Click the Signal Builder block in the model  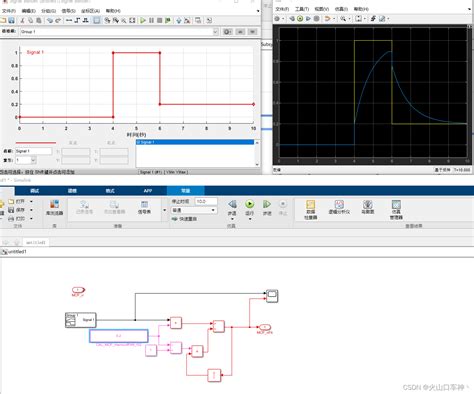click(x=81, y=320)
